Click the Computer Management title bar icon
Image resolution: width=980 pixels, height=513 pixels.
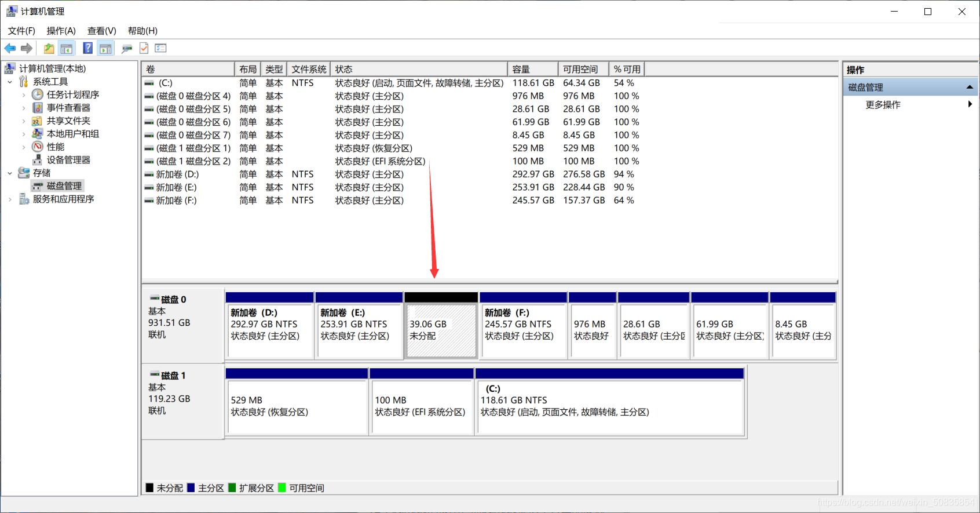[11, 11]
